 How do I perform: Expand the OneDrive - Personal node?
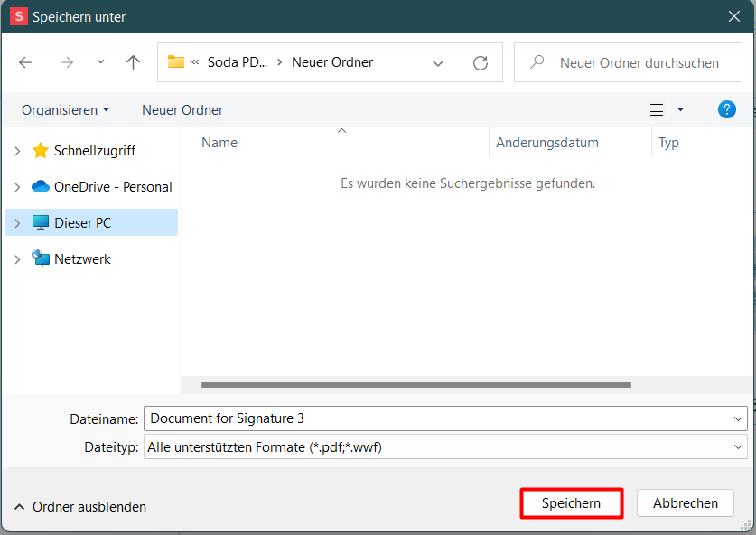pos(17,187)
